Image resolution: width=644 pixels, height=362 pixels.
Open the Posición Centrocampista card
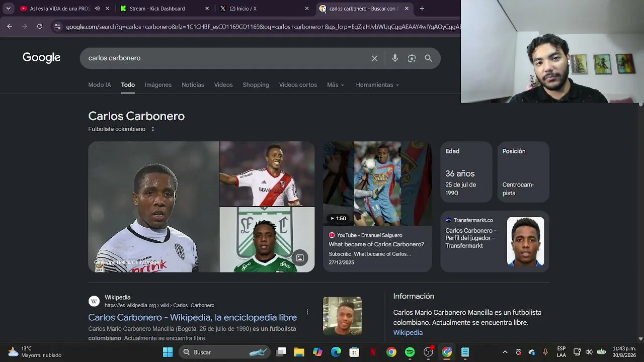click(523, 172)
